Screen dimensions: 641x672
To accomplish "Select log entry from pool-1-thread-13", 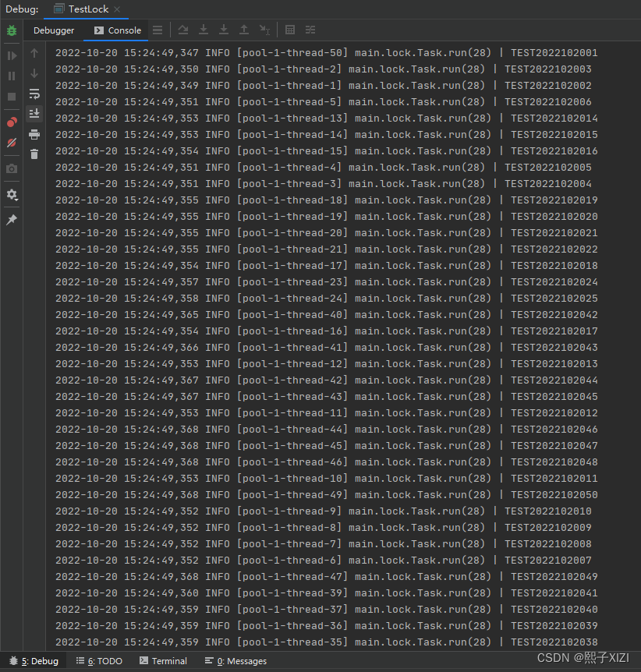I will point(326,118).
